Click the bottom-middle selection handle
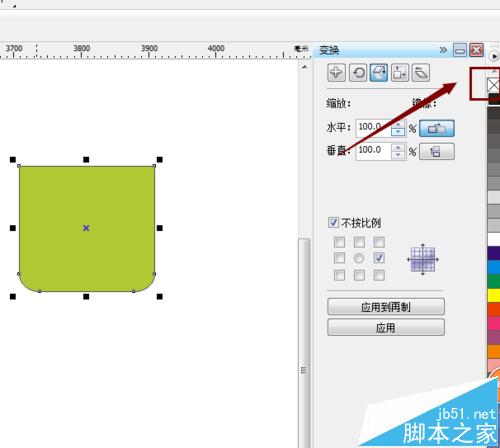This screenshot has width=500, height=448. (86, 296)
